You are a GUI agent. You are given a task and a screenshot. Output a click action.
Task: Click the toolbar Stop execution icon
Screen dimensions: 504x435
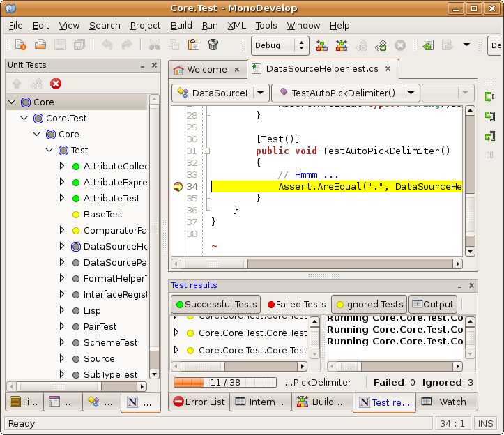coord(400,45)
